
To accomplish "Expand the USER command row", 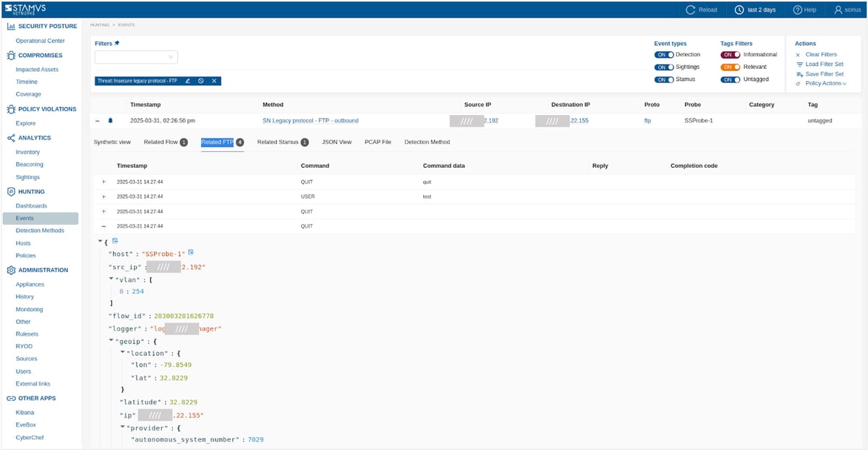I will coord(103,197).
